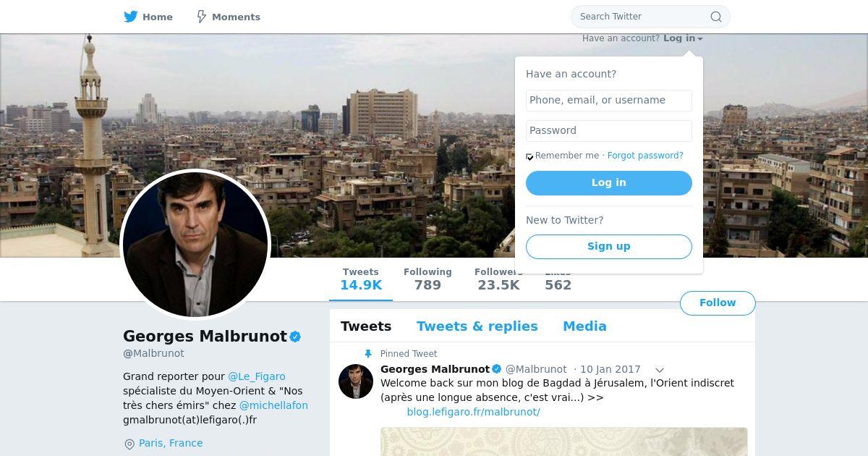Collapse the Log in dropdown caret
This screenshot has width=868, height=456.
[700, 39]
